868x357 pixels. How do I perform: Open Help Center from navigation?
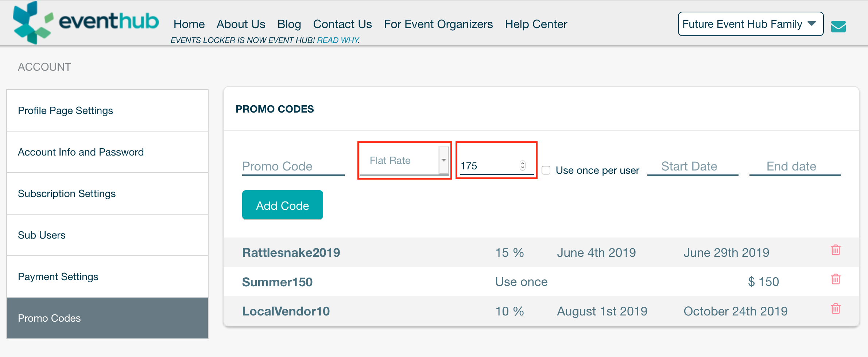click(x=536, y=24)
